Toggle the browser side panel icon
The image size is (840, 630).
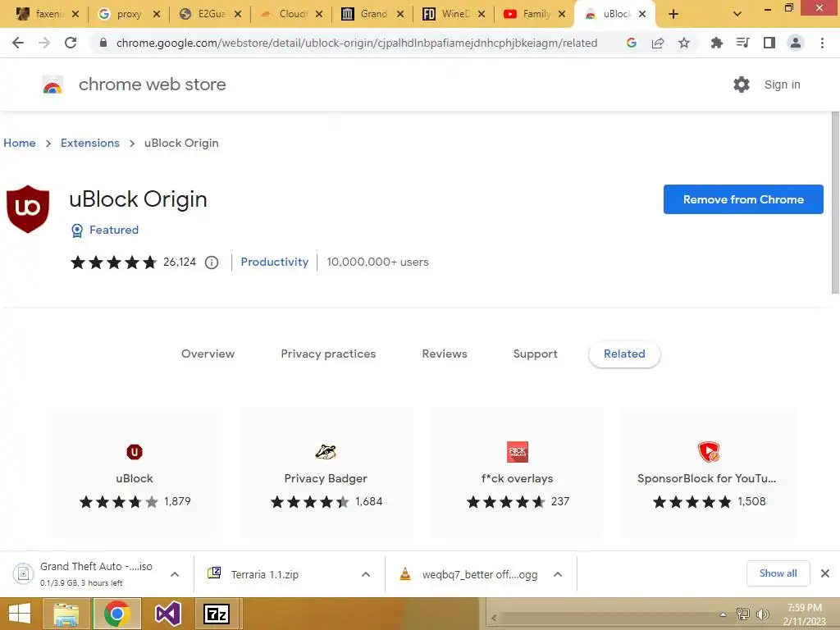769,43
